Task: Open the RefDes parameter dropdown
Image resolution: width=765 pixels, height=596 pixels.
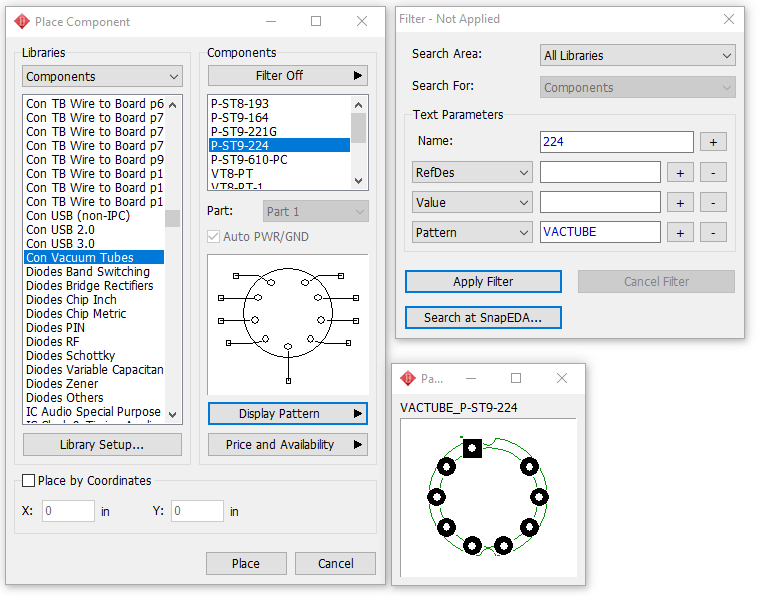Action: point(472,173)
